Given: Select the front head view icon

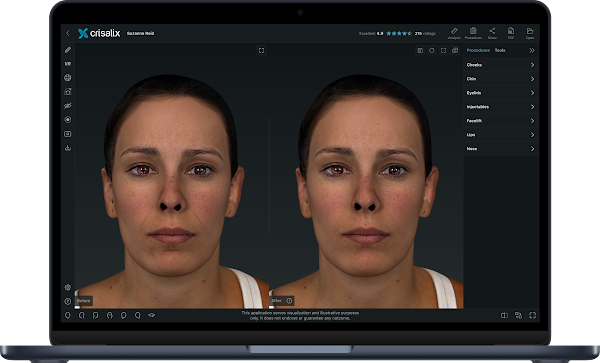Looking at the screenshot, I should click(68, 316).
